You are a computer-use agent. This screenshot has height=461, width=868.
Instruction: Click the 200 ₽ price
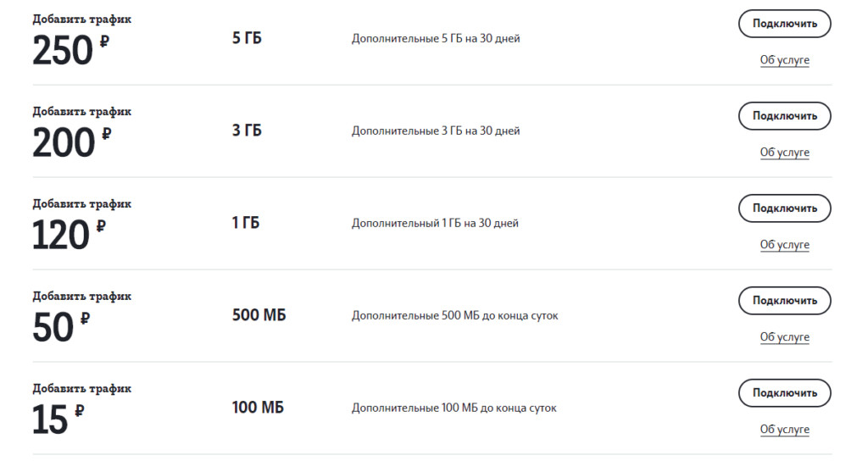click(x=64, y=143)
